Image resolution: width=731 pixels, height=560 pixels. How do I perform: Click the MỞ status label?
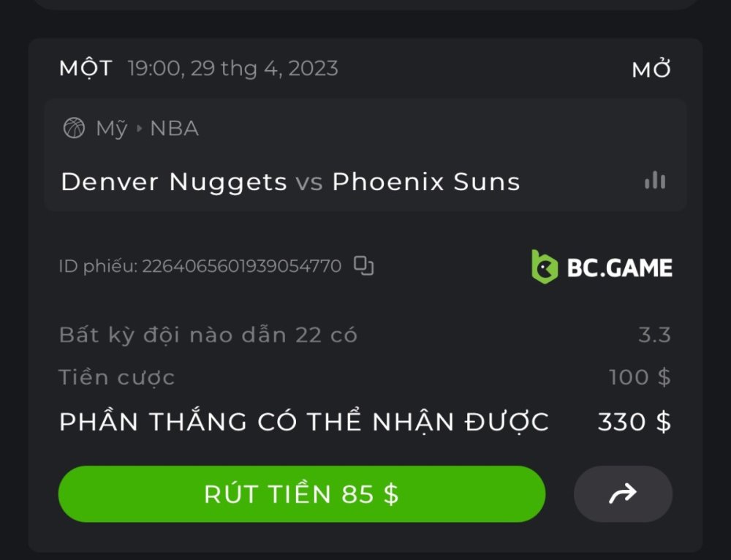[x=651, y=69]
